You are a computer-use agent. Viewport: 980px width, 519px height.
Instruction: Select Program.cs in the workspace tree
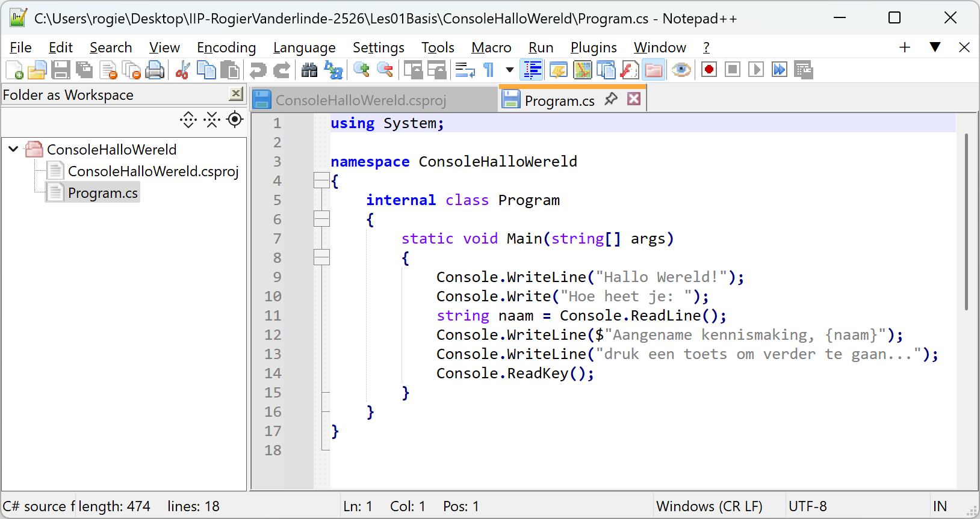[103, 192]
